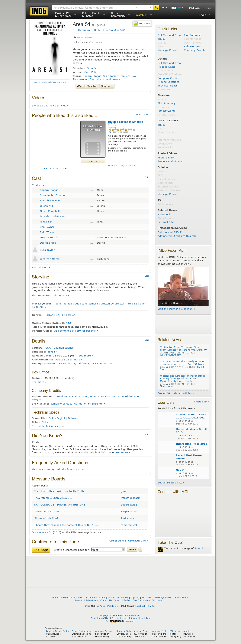
Task: Open Filming Locations in sidebar Details
Action: 168,82
